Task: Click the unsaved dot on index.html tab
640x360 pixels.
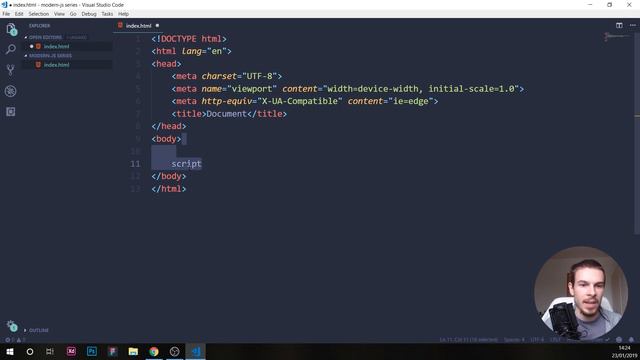Action: (x=157, y=25)
